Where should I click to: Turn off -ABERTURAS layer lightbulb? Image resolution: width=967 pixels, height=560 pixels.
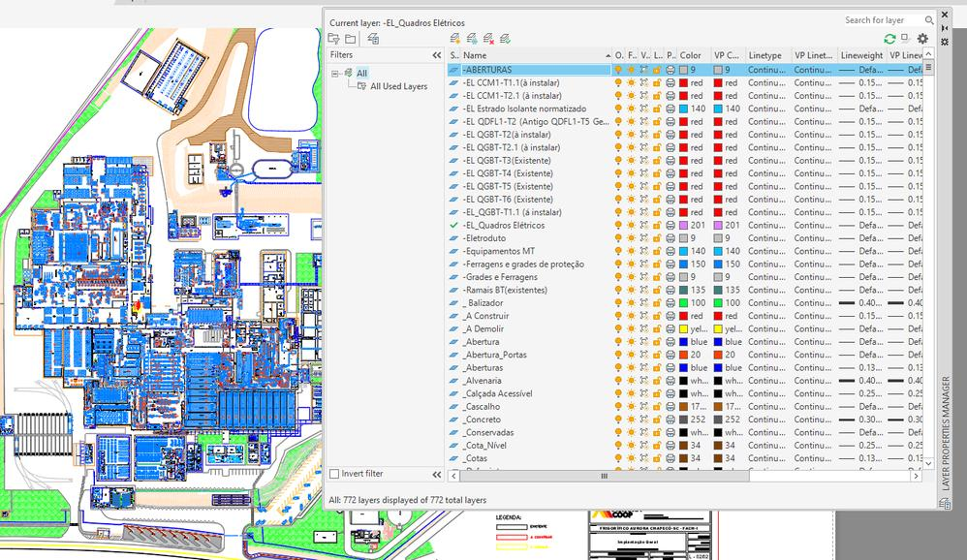pyautogui.click(x=618, y=70)
